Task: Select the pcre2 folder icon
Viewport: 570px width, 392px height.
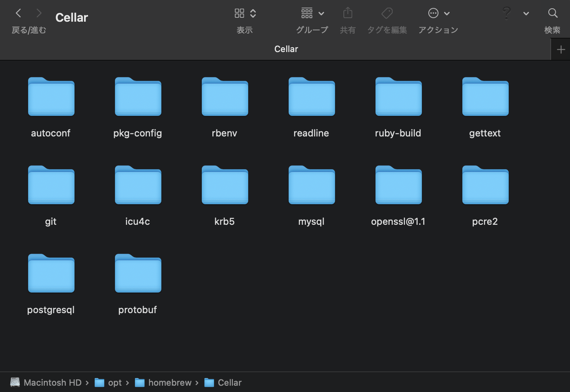Action: 486,185
